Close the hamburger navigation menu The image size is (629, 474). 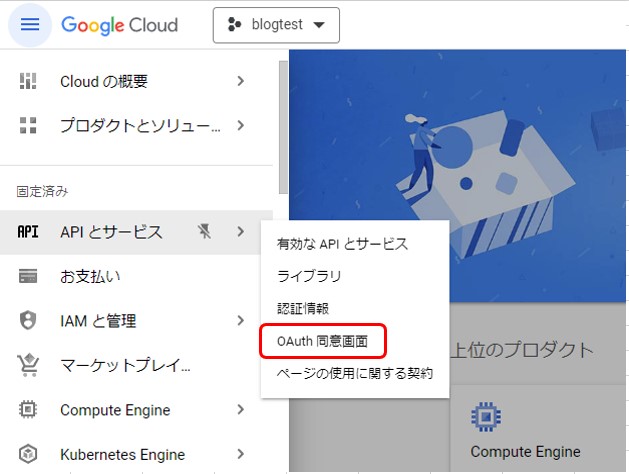click(30, 25)
